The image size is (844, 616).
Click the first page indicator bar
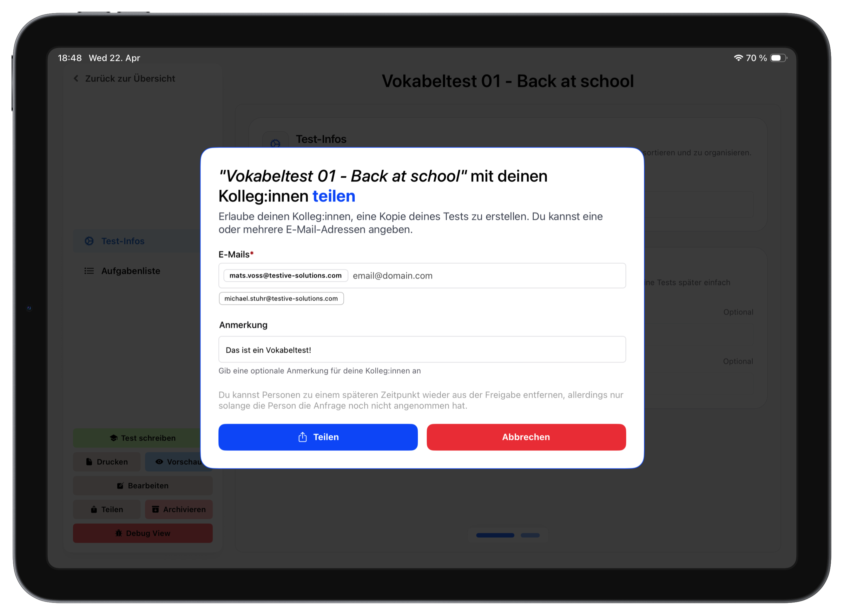tap(495, 535)
